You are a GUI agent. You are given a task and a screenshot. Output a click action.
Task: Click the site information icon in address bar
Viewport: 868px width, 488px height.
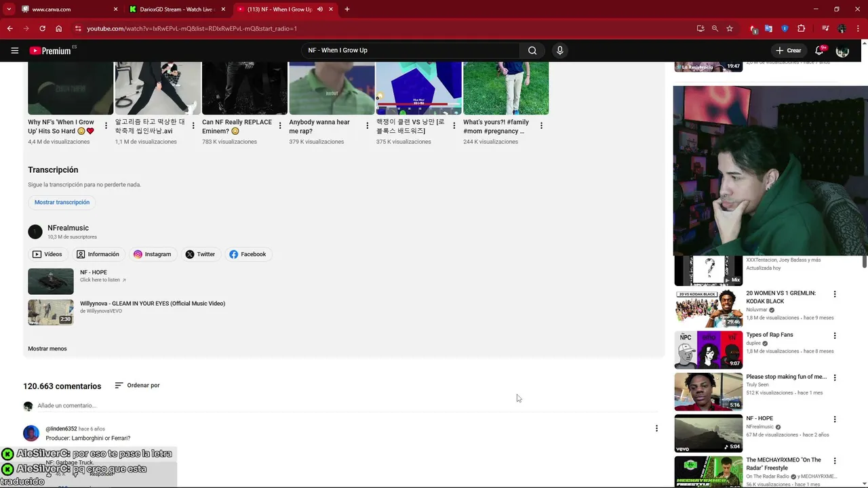[x=78, y=28]
